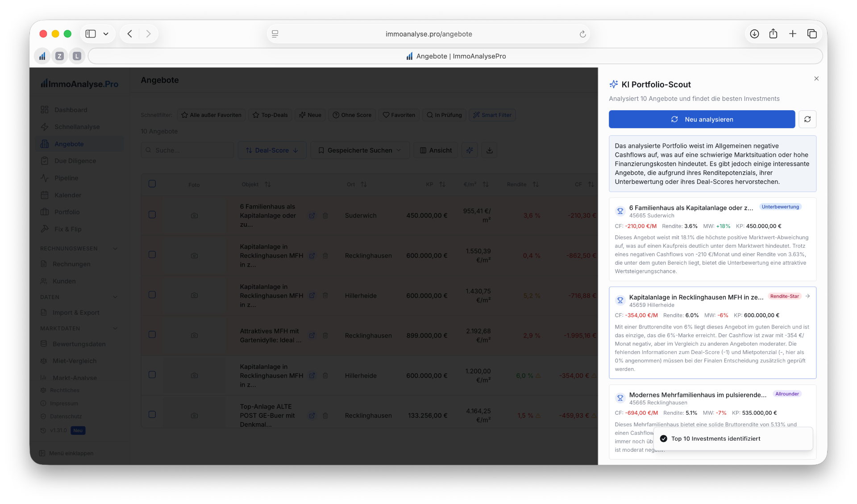Check the row with 1.430,75 €/m²
Image resolution: width=857 pixels, height=504 pixels.
(x=152, y=295)
